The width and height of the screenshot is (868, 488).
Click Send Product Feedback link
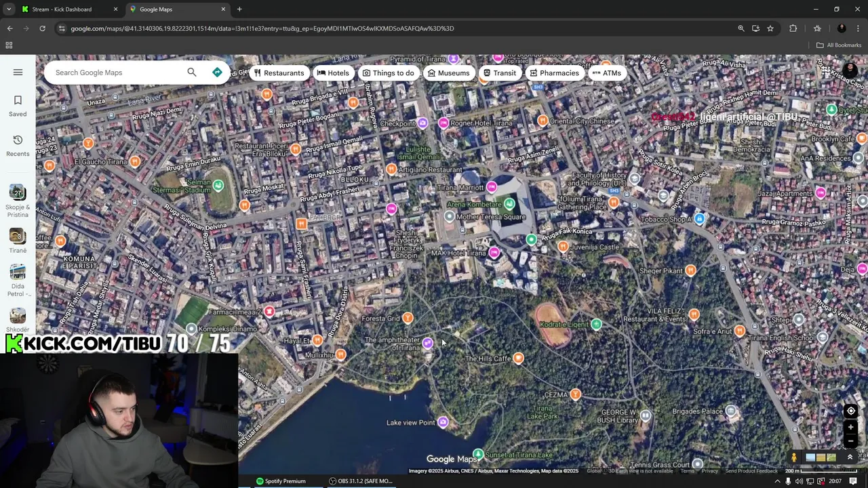(751, 471)
